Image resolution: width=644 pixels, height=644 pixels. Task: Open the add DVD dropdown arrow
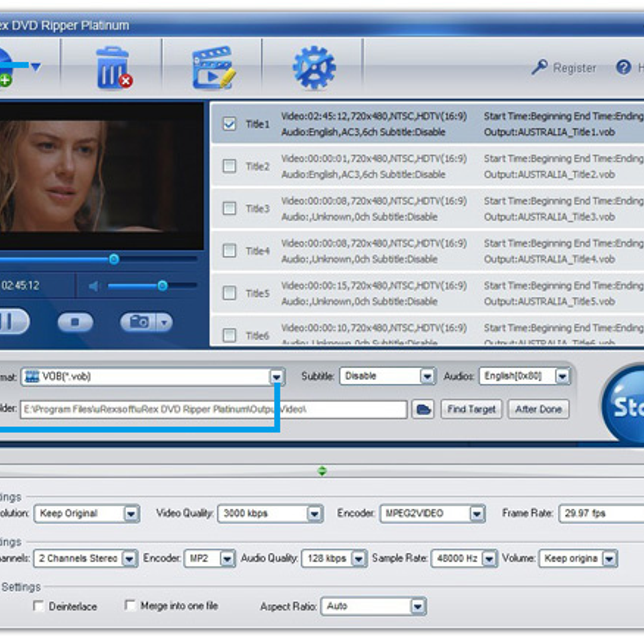35,67
